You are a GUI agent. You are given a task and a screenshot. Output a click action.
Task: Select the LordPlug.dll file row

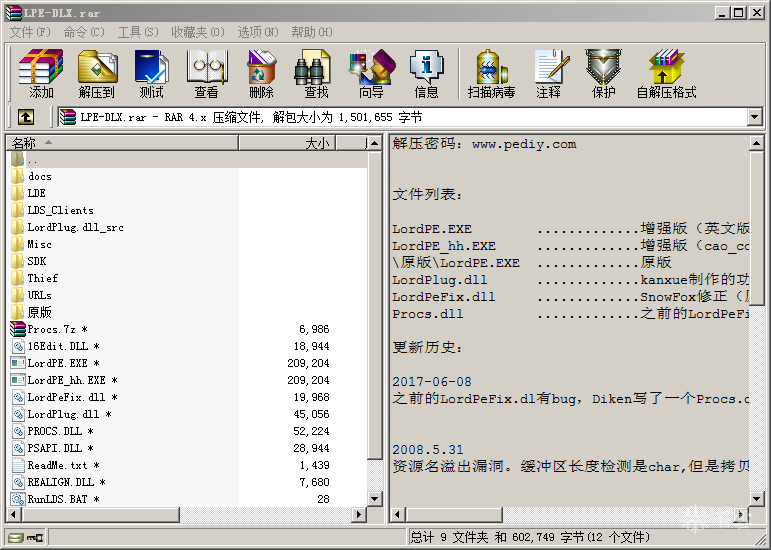pos(187,414)
